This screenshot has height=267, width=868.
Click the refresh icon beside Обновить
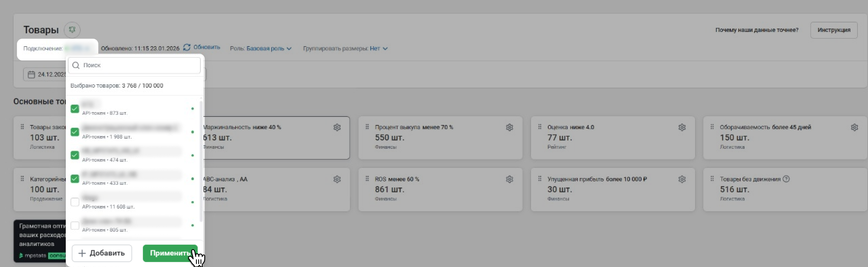pyautogui.click(x=186, y=48)
